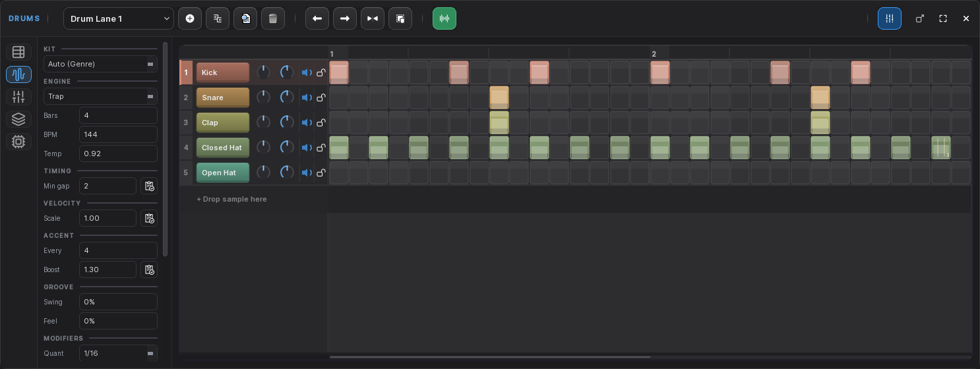Open the mixer sliders sidebar tab
This screenshot has height=369, width=980.
point(18,97)
